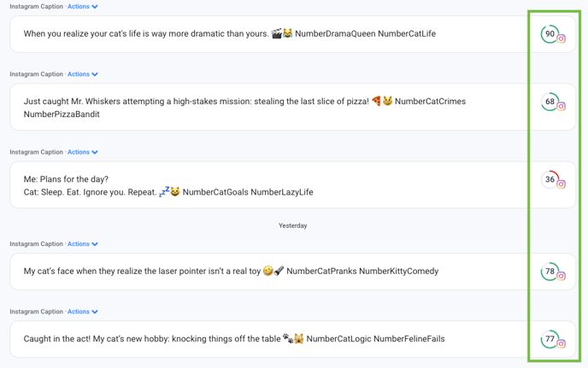The width and height of the screenshot is (588, 368).
Task: Click the score 68 circular gauge
Action: point(550,102)
